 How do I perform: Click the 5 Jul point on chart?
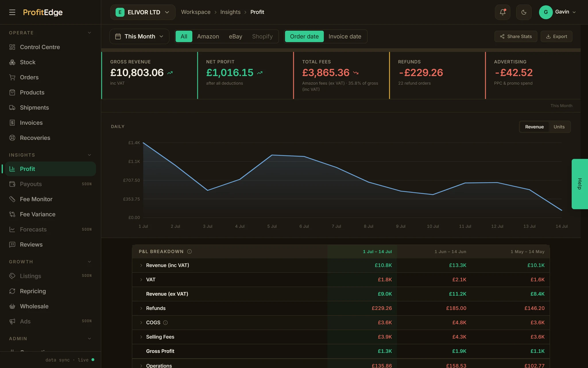(272, 155)
